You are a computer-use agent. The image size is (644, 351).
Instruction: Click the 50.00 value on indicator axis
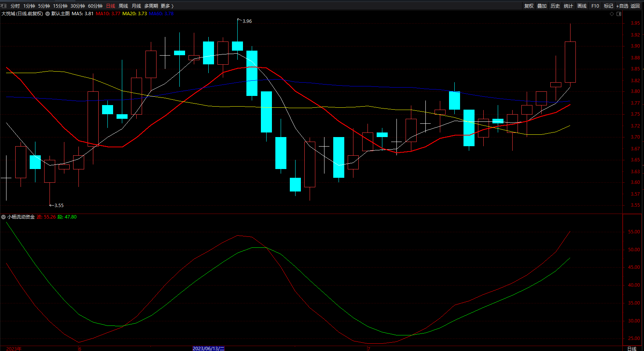pyautogui.click(x=634, y=250)
